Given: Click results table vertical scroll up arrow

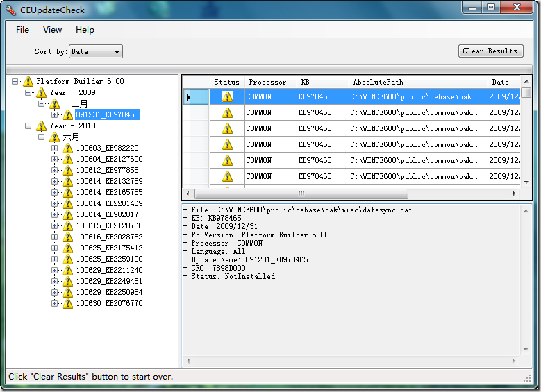Looking at the screenshot, I should [526, 81].
